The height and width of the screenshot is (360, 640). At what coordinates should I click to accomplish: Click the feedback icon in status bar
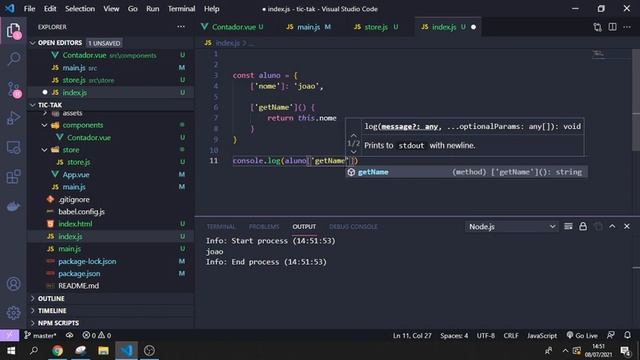(x=611, y=336)
